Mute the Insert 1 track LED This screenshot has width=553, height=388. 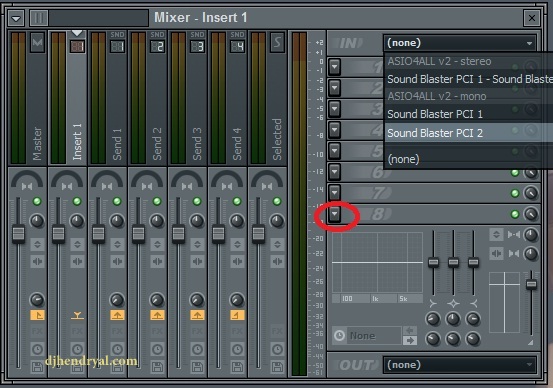click(x=77, y=201)
